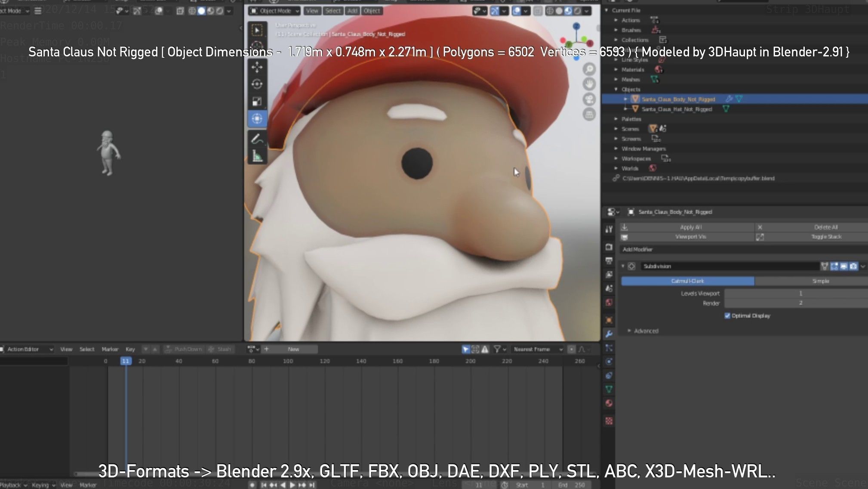Click the Delete All button

click(x=812, y=227)
